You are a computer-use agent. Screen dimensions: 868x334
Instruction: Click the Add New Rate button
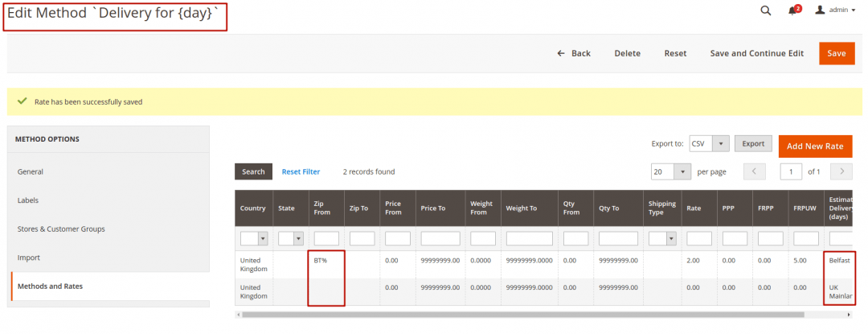click(815, 146)
